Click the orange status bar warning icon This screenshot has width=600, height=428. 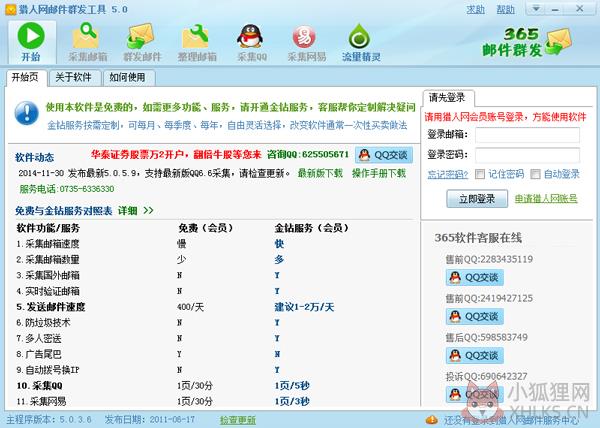click(431, 420)
